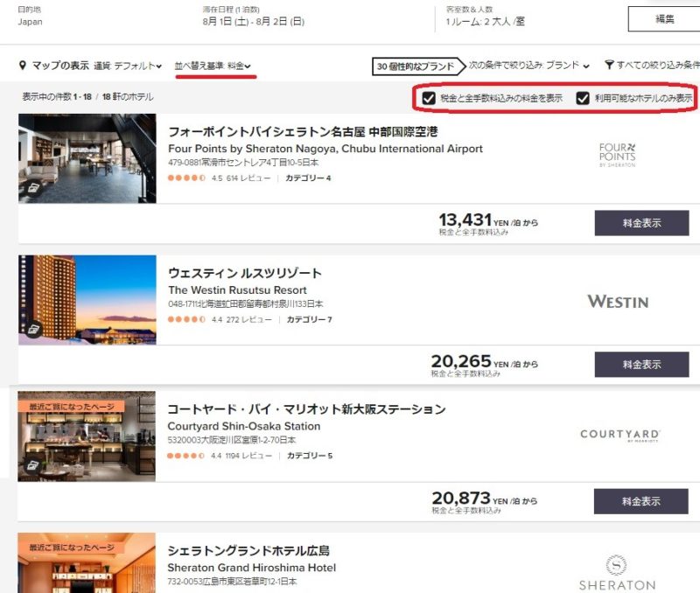Expand the ブランド filter dropdown
This screenshot has height=593, width=700.
pos(529,66)
